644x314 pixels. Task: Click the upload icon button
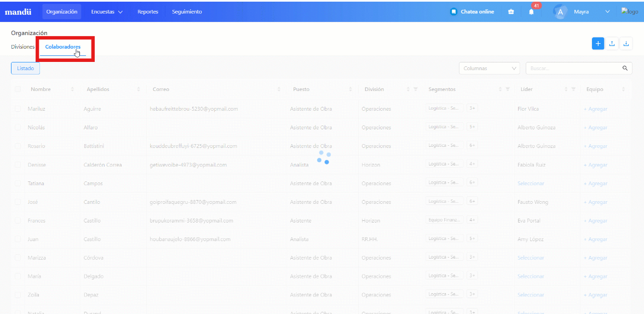(x=612, y=44)
